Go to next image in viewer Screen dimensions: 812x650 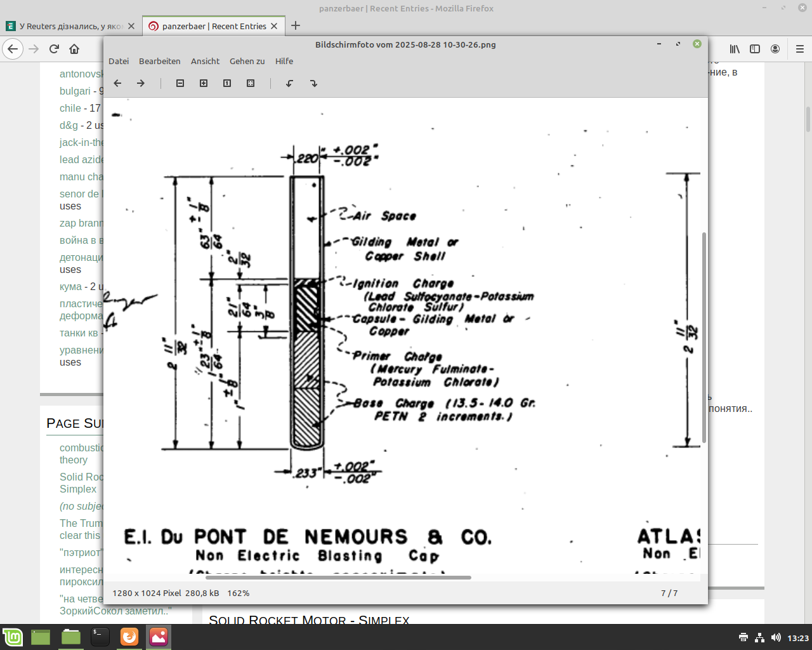point(141,83)
